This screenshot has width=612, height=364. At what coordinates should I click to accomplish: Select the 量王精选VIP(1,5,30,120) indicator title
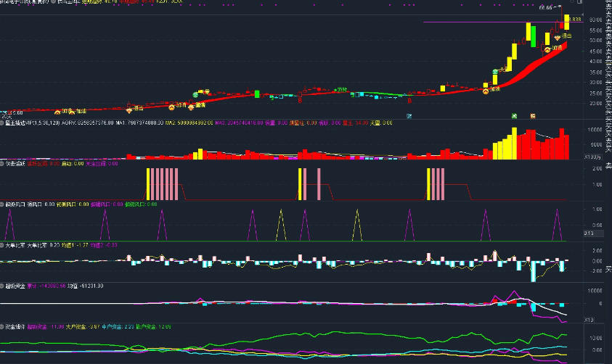pos(33,123)
